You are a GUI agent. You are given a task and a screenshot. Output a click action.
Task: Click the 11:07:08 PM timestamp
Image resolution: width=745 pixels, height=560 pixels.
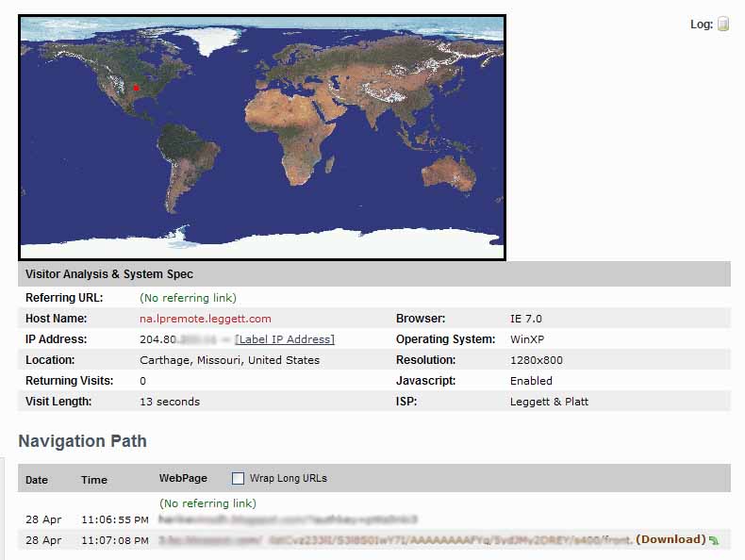point(114,540)
